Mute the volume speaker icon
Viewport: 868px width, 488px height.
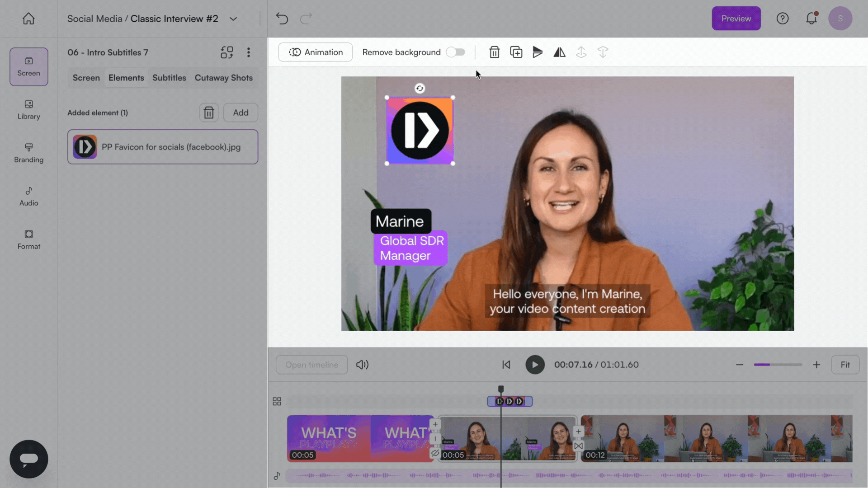point(362,365)
